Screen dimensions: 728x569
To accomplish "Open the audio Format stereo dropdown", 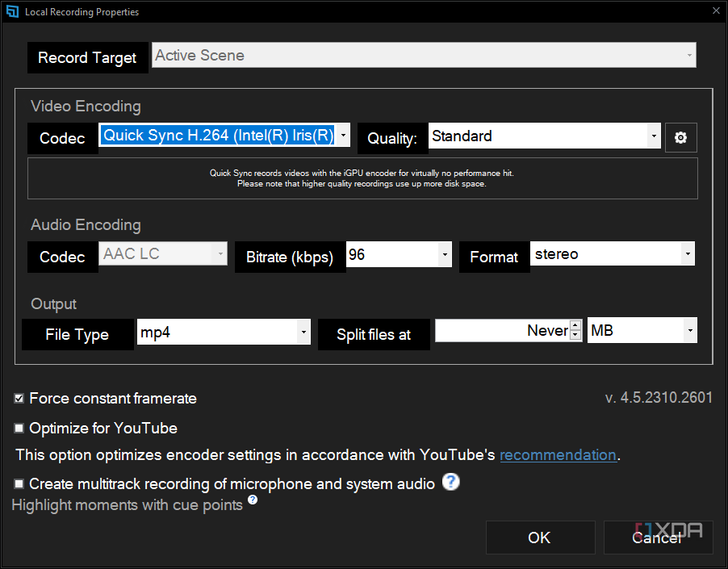I will click(x=613, y=254).
